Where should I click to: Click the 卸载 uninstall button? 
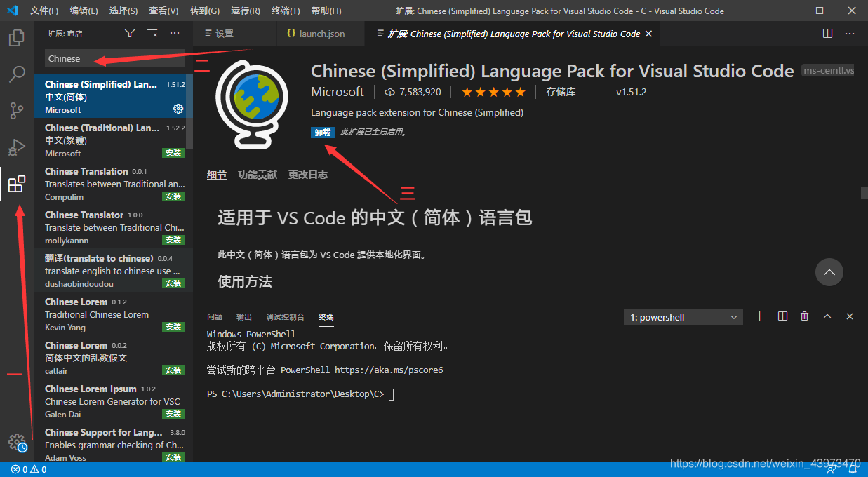(323, 132)
